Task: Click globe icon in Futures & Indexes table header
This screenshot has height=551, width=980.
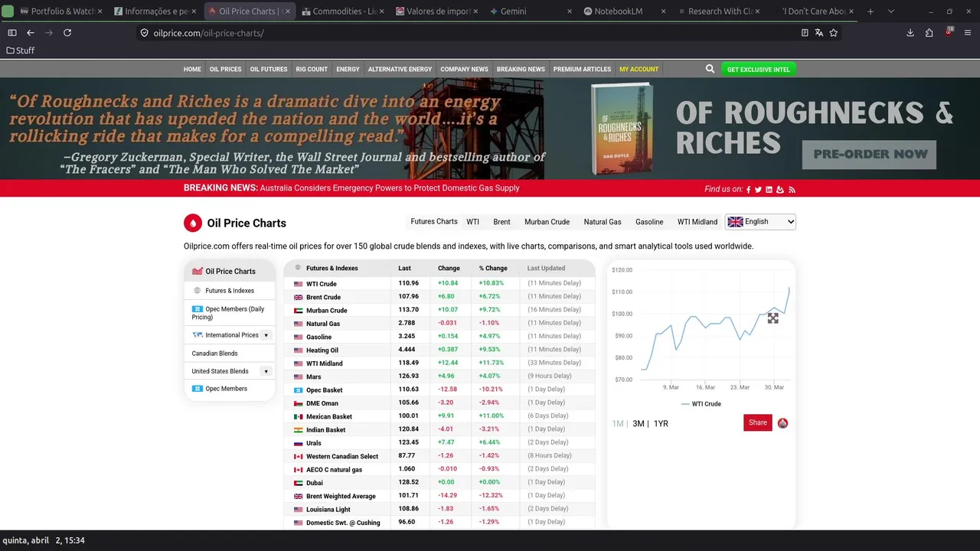Action: click(x=298, y=268)
